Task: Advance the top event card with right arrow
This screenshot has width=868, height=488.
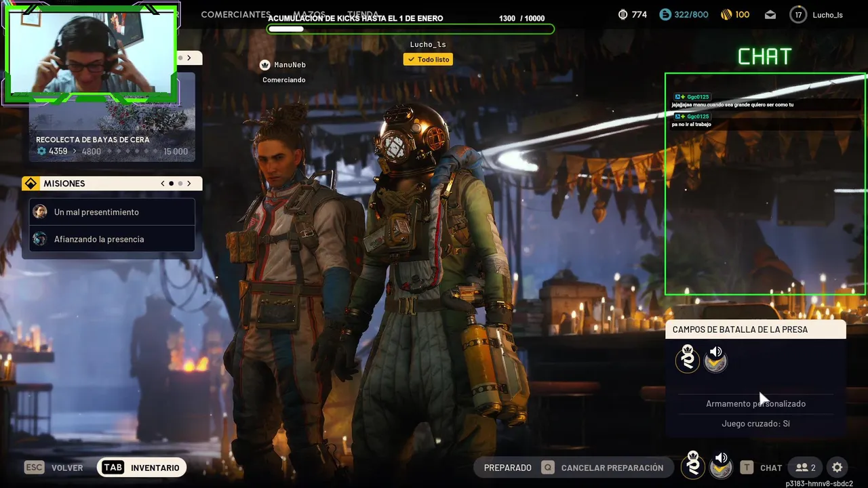Action: click(189, 58)
